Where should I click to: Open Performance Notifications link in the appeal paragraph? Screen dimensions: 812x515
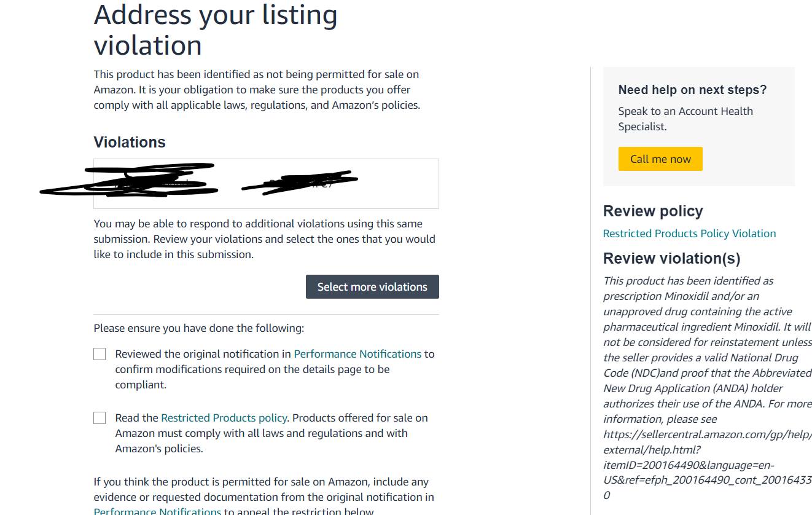(157, 511)
